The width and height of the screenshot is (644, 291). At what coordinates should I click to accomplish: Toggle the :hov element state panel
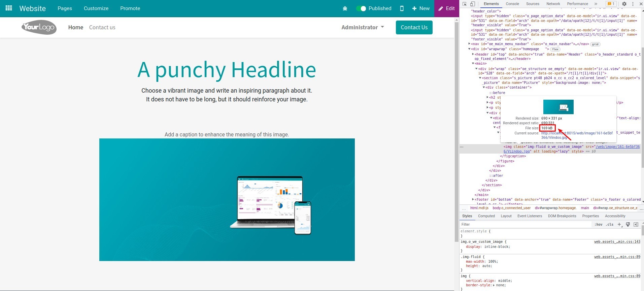[598, 224]
